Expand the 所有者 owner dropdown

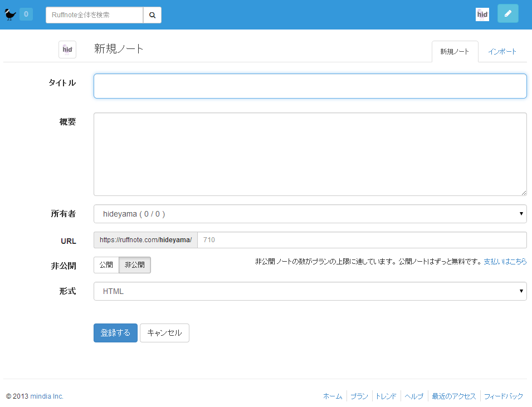coord(310,214)
